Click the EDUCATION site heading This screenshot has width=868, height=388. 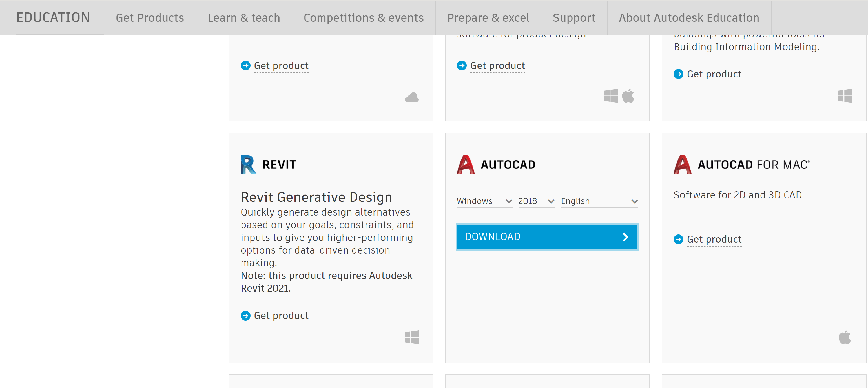[x=53, y=17]
